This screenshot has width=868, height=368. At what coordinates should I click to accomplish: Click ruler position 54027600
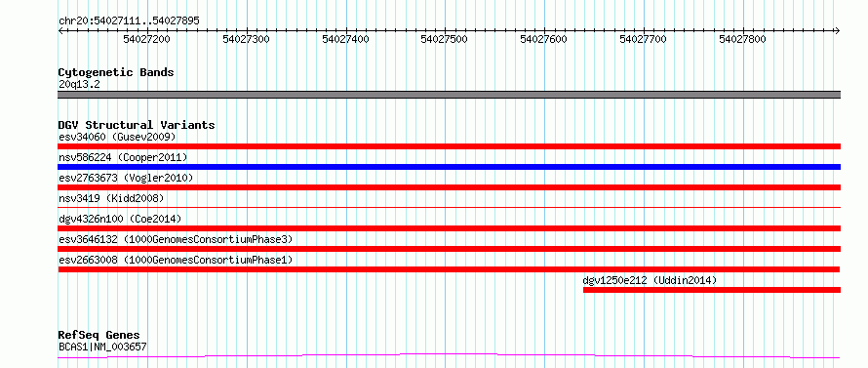pos(544,39)
